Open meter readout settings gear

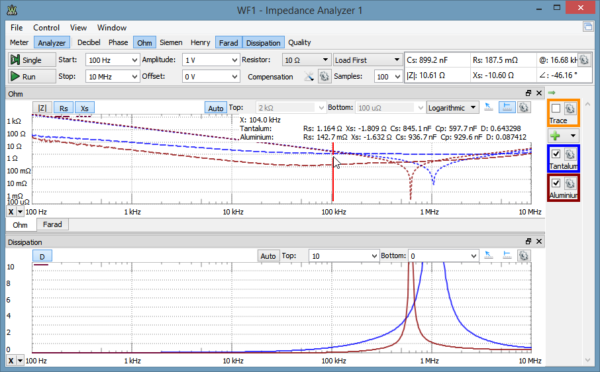point(584,60)
